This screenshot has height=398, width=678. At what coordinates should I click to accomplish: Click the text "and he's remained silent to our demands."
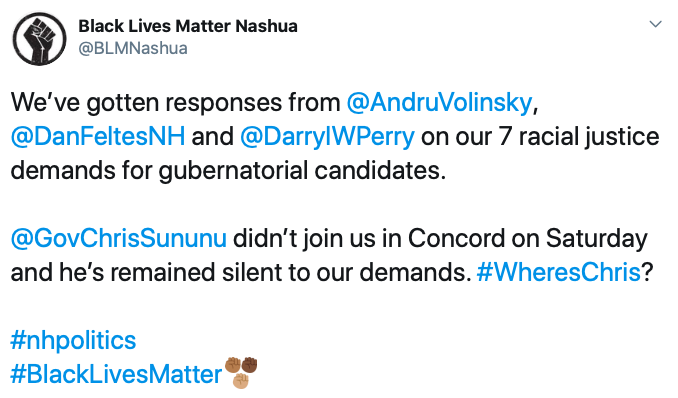pyautogui.click(x=240, y=273)
